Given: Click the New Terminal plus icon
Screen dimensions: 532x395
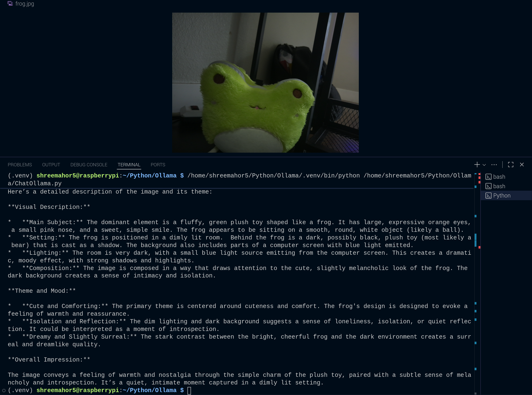Looking at the screenshot, I should pyautogui.click(x=477, y=164).
